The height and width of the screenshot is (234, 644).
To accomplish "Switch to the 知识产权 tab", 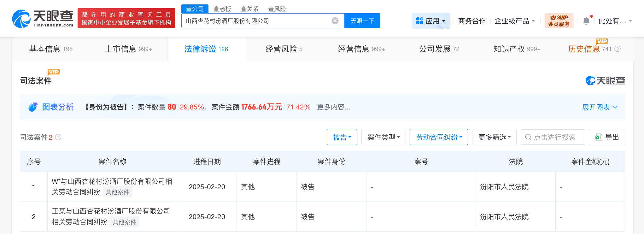I will tap(516, 49).
